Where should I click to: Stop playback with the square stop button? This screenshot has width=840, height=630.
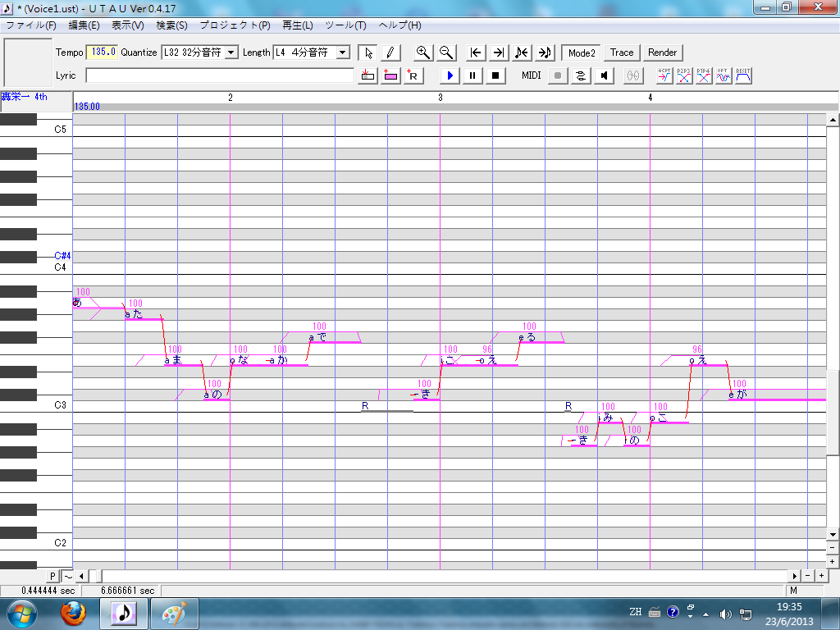click(495, 75)
